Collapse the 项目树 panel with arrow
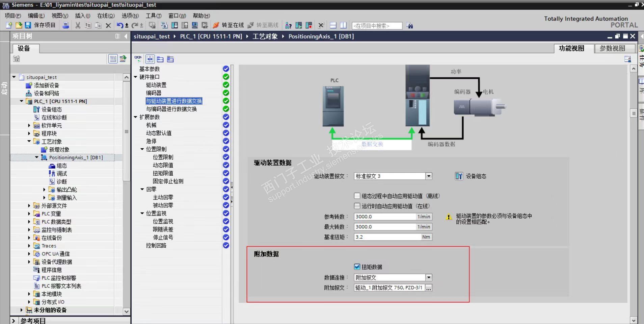Viewport: 644px width, 324px height. 126,36
